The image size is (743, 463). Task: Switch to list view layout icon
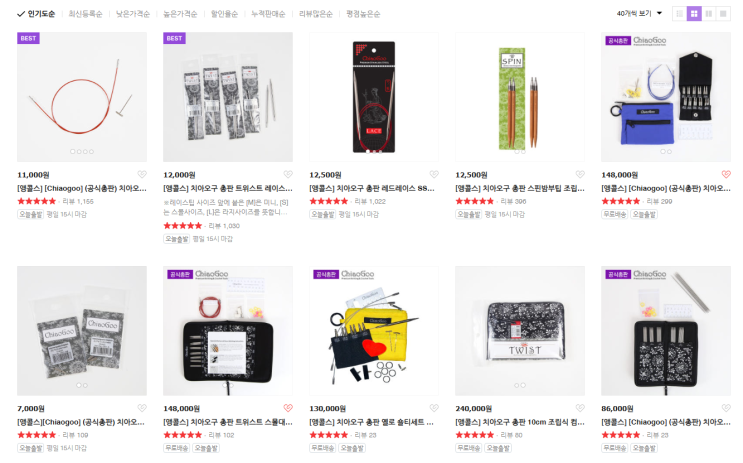pos(680,14)
